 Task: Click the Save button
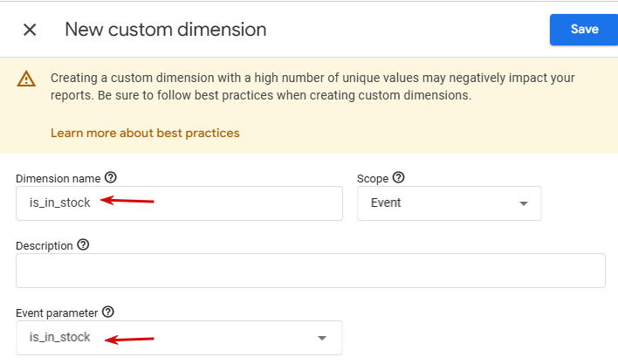coord(583,29)
